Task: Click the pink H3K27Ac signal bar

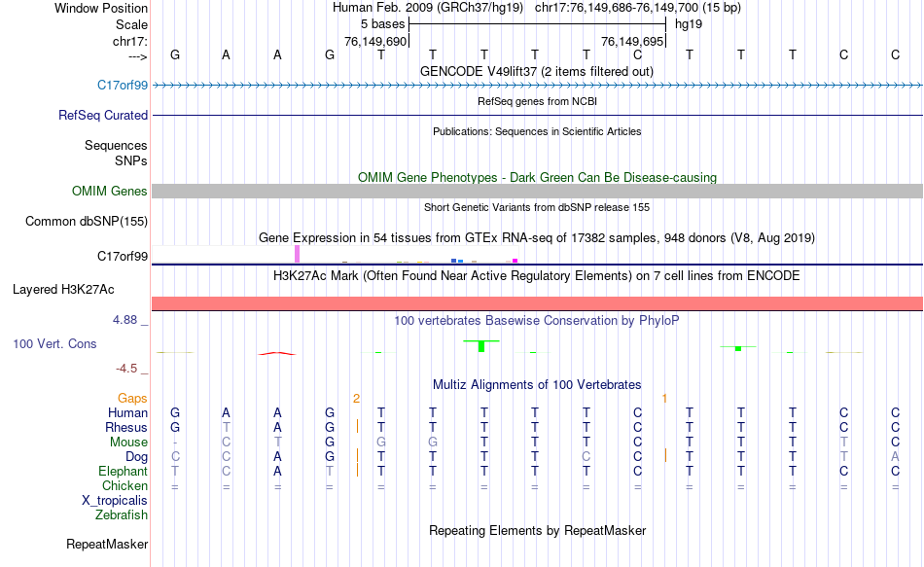Action: pyautogui.click(x=538, y=303)
